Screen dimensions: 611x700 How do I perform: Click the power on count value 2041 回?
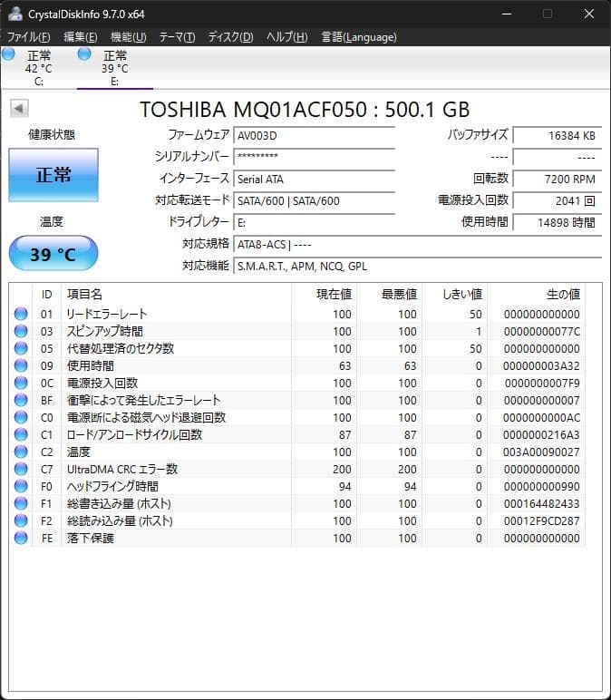point(558,200)
